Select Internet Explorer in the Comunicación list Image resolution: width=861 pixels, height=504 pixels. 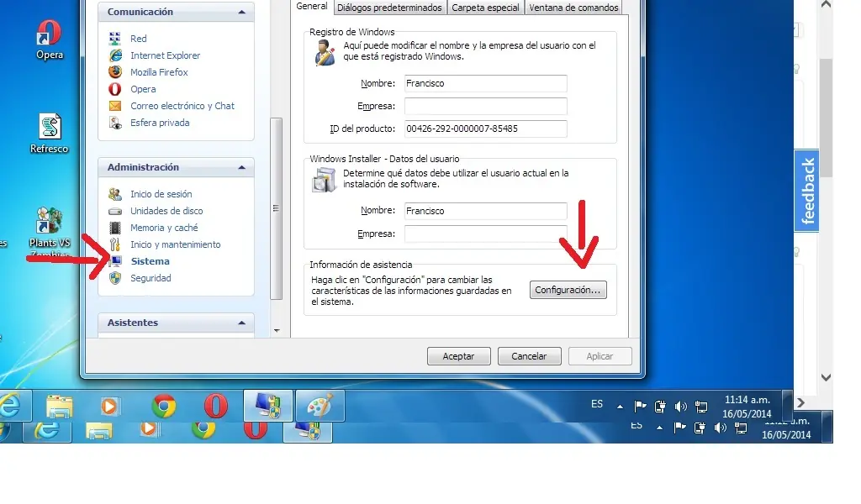click(165, 55)
